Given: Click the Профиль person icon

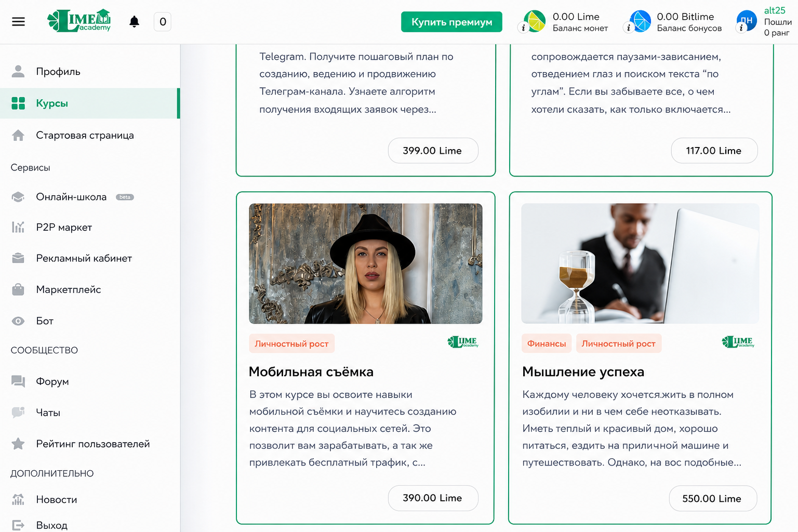Looking at the screenshot, I should point(18,72).
